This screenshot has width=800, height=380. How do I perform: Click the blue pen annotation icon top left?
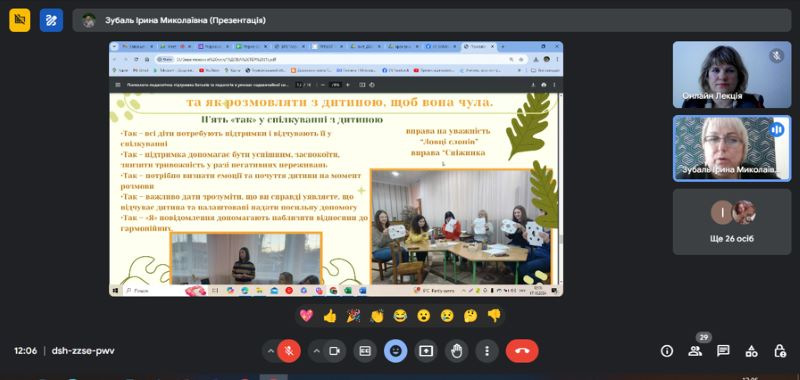pos(51,20)
